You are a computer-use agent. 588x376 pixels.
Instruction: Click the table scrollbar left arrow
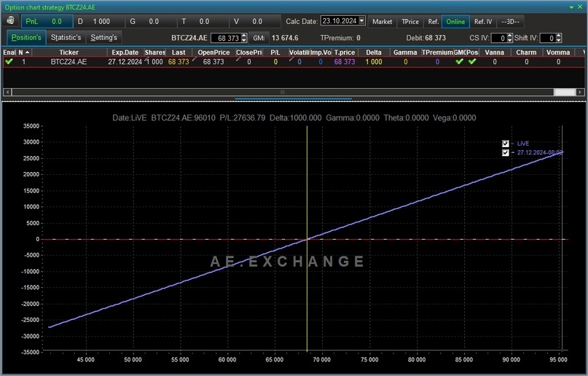pyautogui.click(x=7, y=93)
